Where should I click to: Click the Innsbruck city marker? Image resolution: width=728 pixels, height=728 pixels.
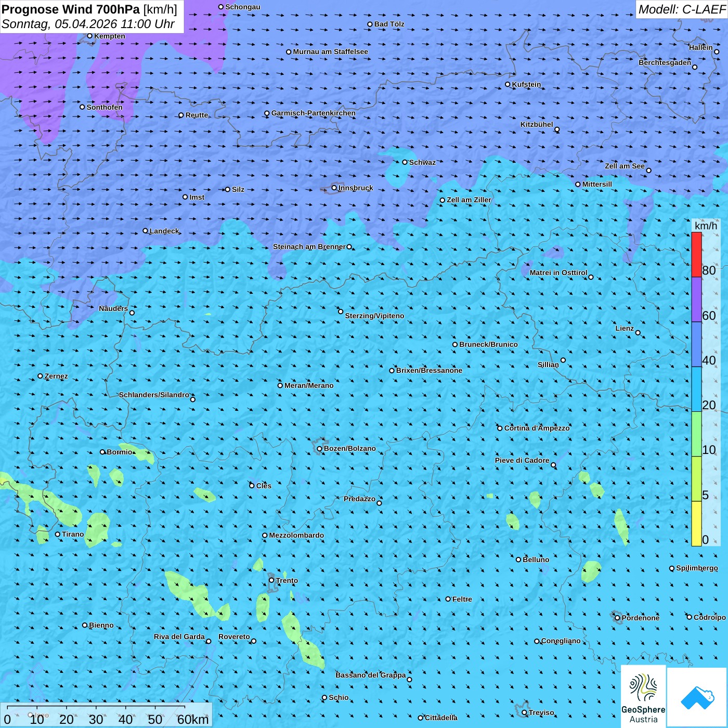click(x=334, y=188)
